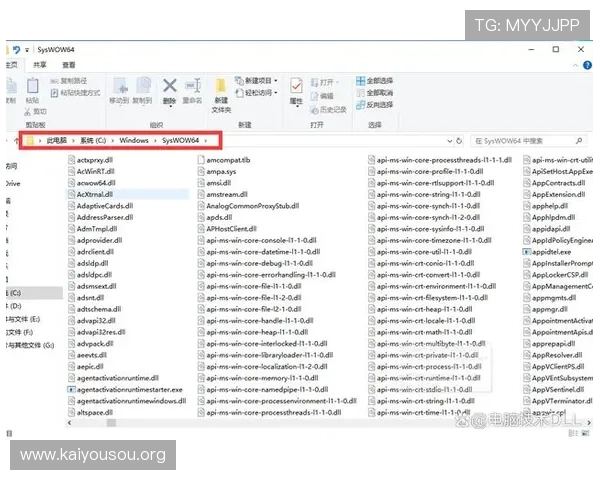
Task: Open the Share (共享) ribbon tab
Action: pyautogui.click(x=40, y=65)
